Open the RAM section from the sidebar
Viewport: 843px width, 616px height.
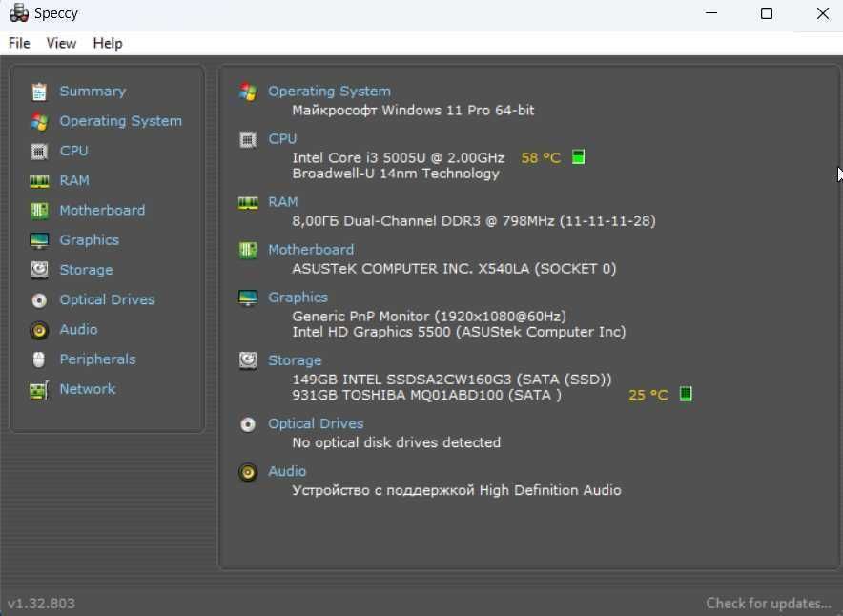[74, 181]
